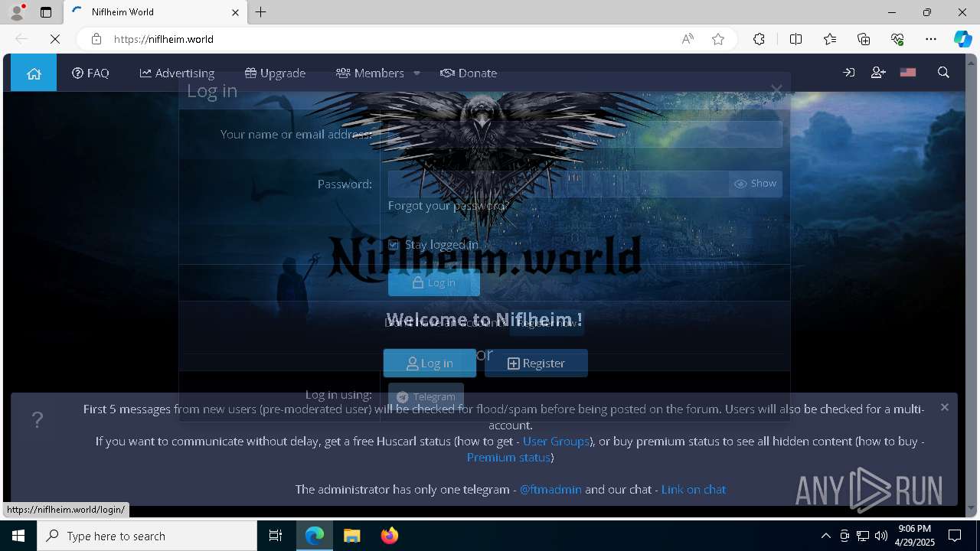Viewport: 980px width, 551px height.
Task: Open the Members menu item
Action: pos(370,73)
